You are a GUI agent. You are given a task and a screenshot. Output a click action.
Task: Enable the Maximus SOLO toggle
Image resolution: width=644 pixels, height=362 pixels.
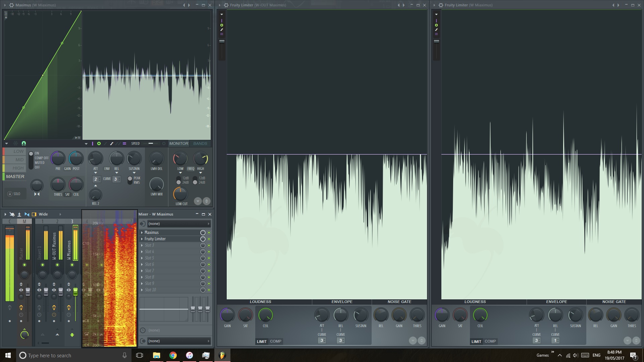coord(10,194)
